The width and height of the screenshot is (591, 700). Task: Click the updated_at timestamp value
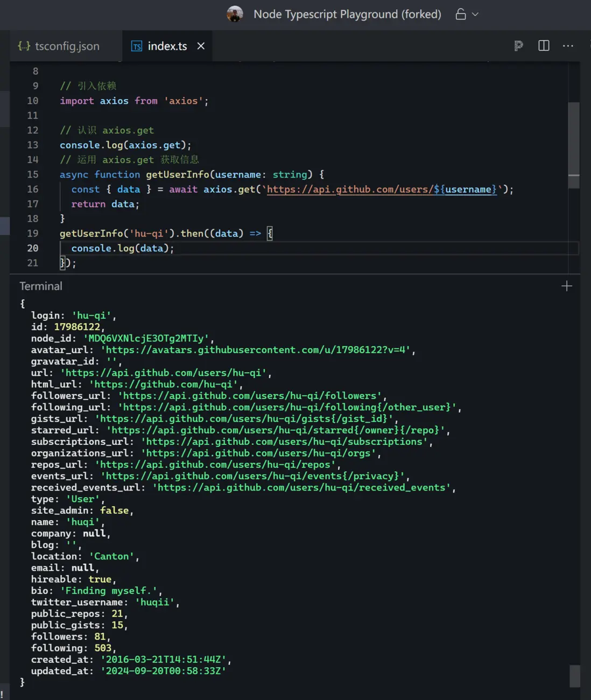(164, 671)
